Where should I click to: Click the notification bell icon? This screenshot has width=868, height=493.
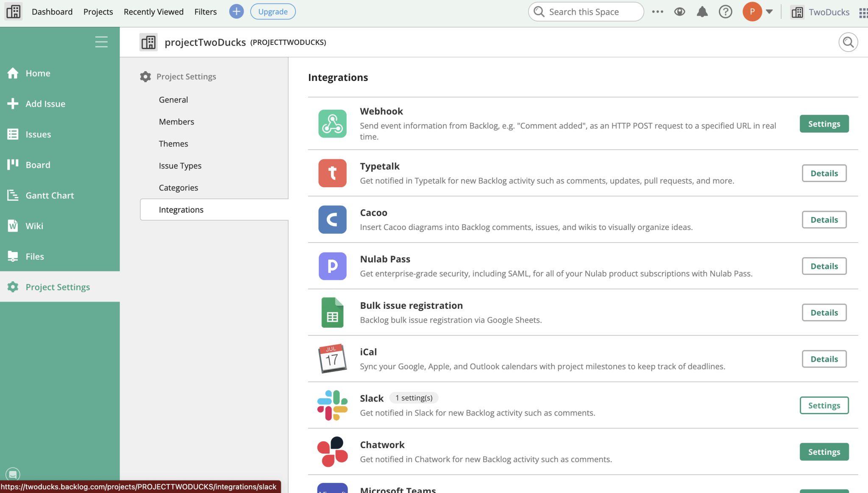(x=702, y=11)
